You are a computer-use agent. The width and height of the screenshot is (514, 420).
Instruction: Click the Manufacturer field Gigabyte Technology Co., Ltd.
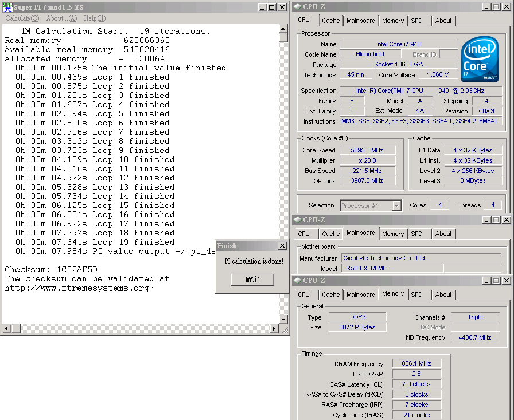(421, 258)
